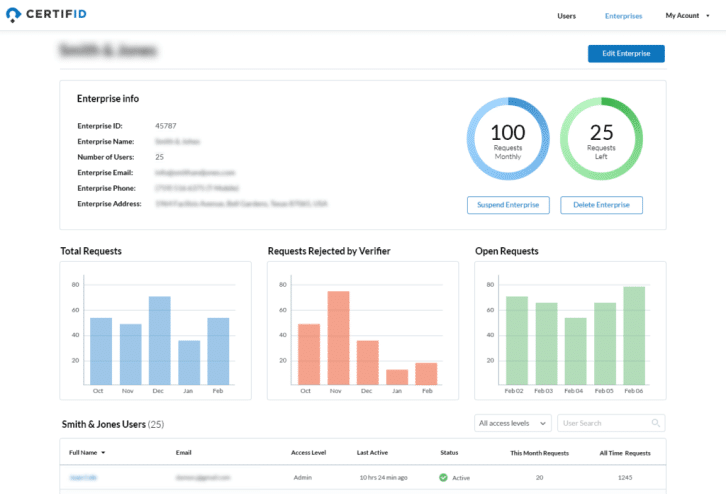Click the CertifID logo

pos(46,14)
